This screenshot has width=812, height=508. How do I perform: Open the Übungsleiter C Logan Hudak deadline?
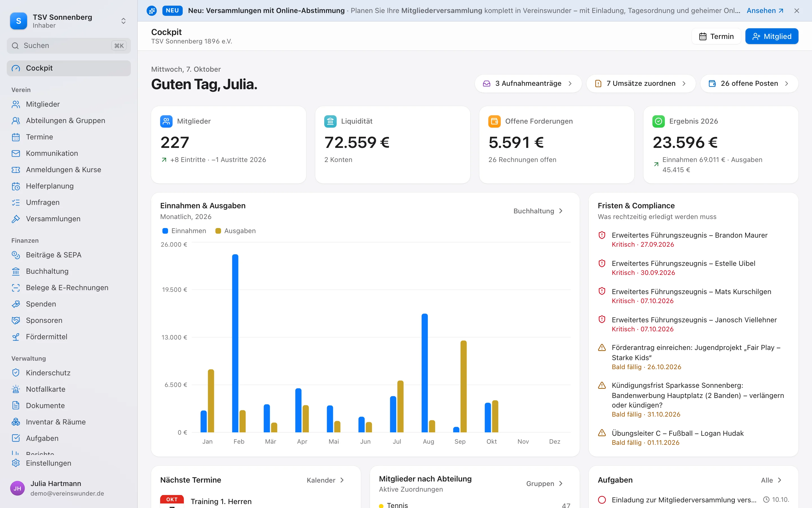click(x=693, y=438)
